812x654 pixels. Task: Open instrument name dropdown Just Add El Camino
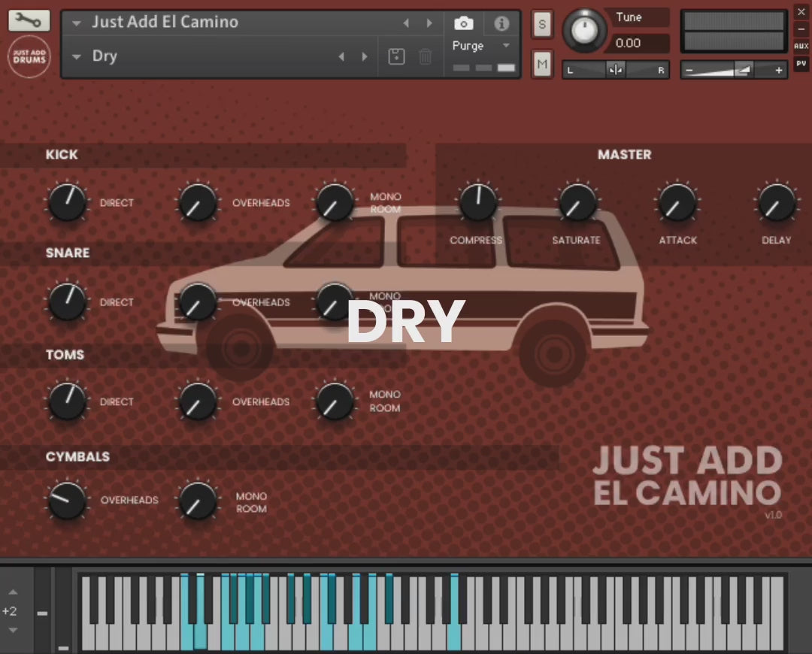click(x=77, y=23)
